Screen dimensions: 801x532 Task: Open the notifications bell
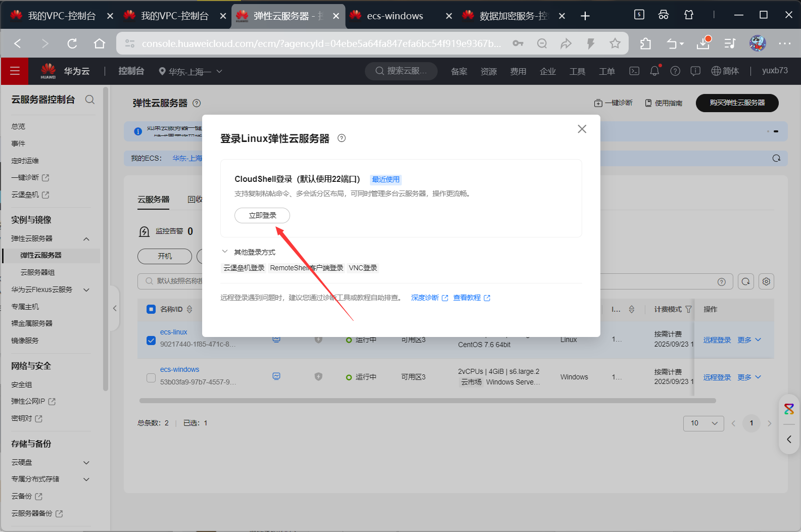(x=654, y=71)
